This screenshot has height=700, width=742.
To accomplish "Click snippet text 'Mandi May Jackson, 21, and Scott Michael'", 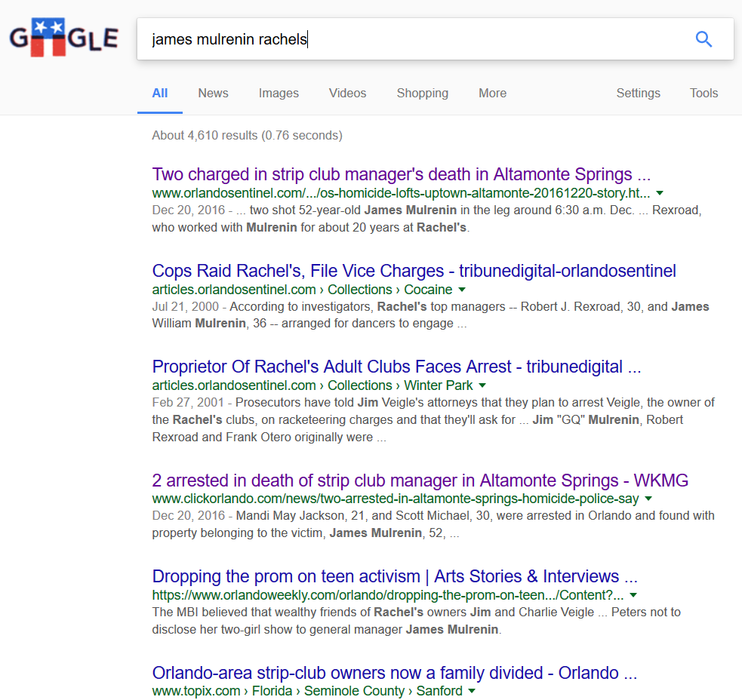I will tap(353, 515).
